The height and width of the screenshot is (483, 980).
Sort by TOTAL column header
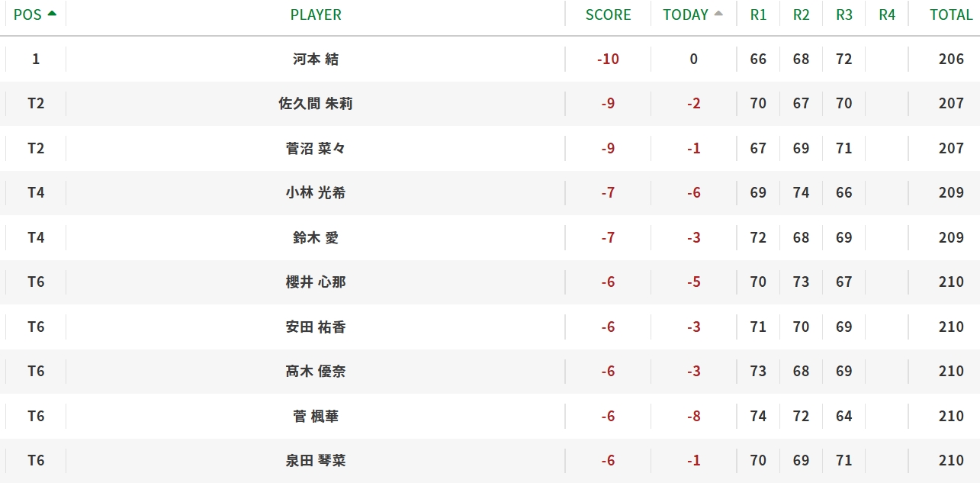tap(951, 14)
